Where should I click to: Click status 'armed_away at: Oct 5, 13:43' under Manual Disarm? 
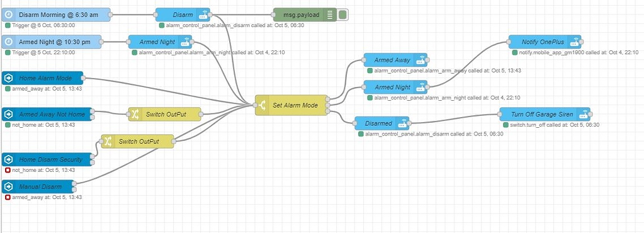[47, 197]
